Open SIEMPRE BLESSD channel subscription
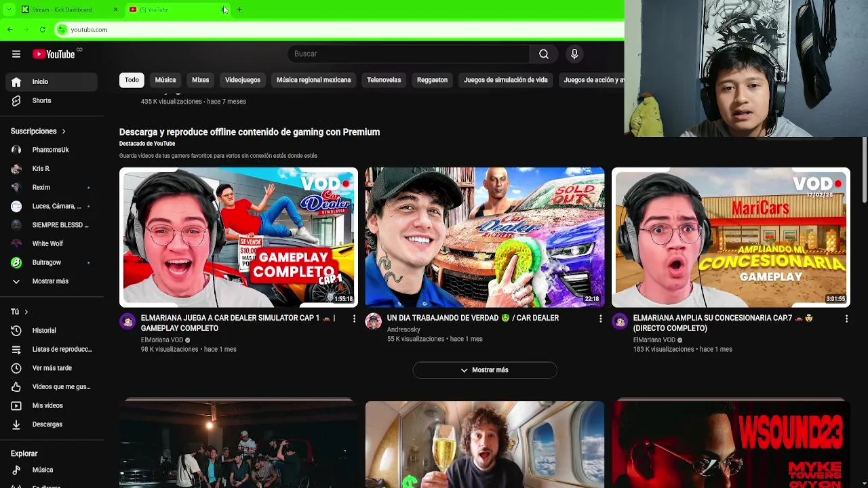 tap(52, 225)
